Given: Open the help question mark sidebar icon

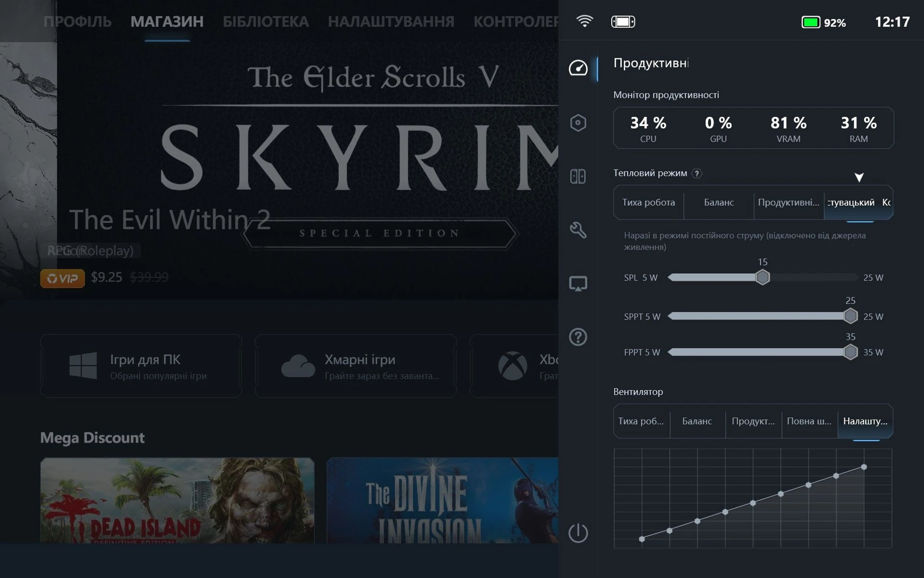Looking at the screenshot, I should pos(578,337).
